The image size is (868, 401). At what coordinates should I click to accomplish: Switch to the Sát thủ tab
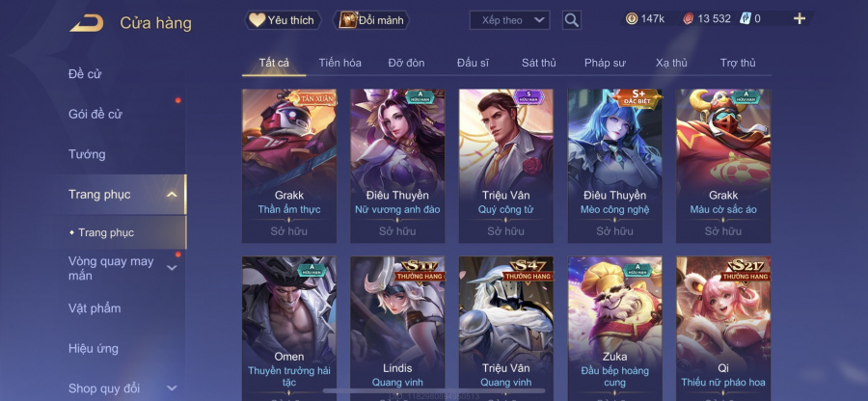click(x=538, y=63)
